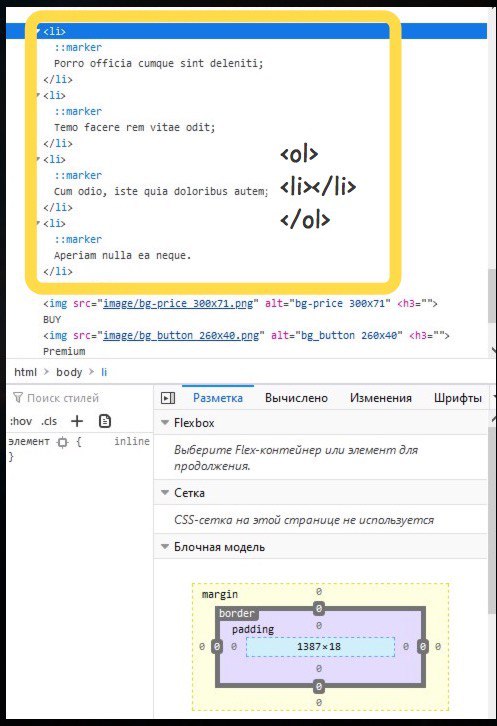Edit the left padding value in box model
The image size is (497, 726).
point(234,646)
